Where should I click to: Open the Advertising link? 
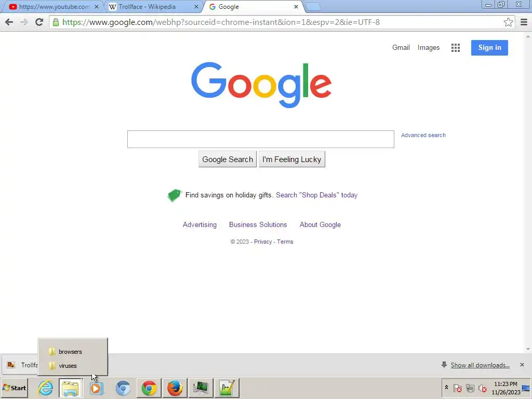tap(199, 224)
